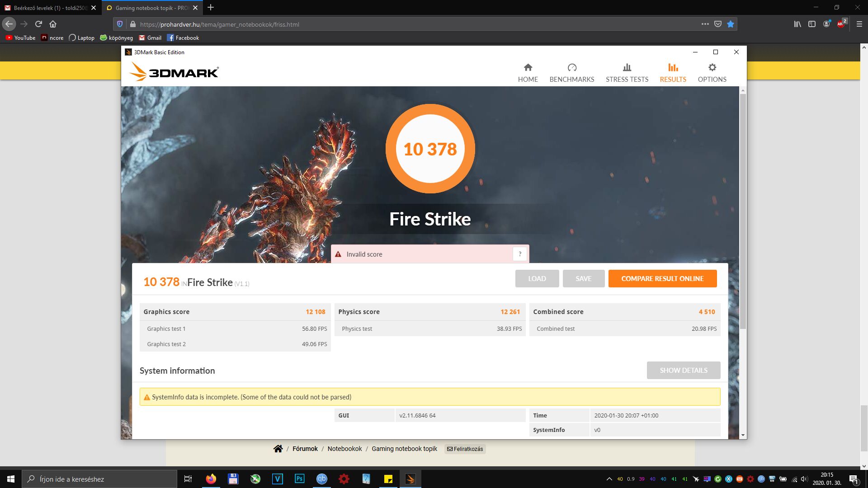The width and height of the screenshot is (868, 488).
Task: Click Compare Result Online button
Action: (662, 278)
